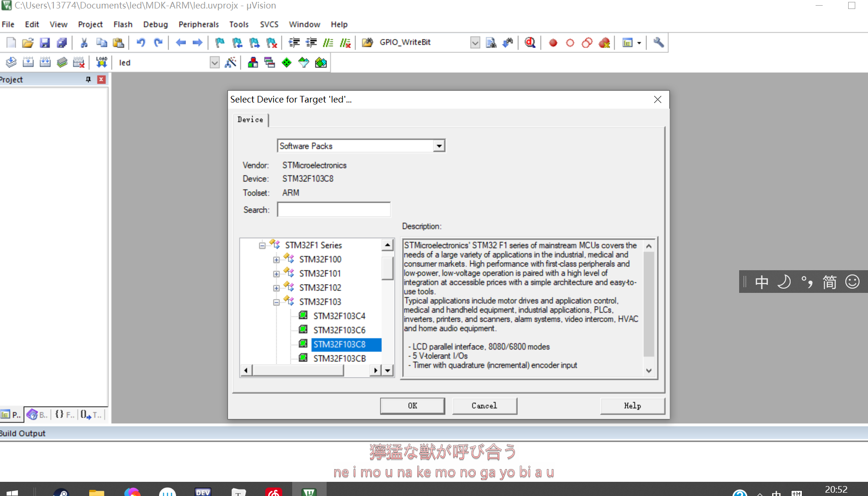The height and width of the screenshot is (496, 868).
Task: Click device tree scroll right arrow
Action: tap(375, 371)
